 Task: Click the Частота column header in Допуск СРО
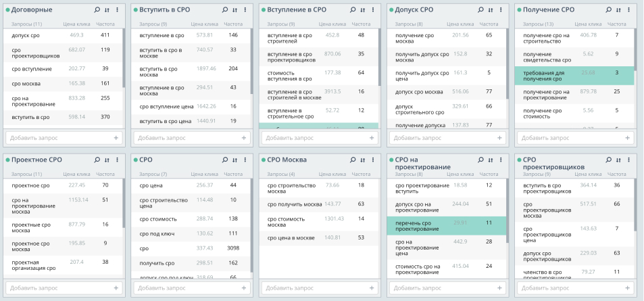point(488,24)
